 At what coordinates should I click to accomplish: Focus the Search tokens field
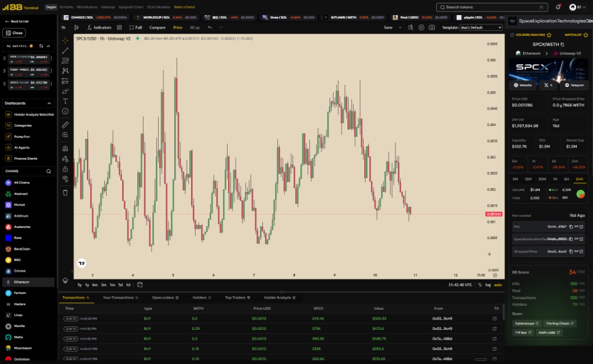pos(492,7)
